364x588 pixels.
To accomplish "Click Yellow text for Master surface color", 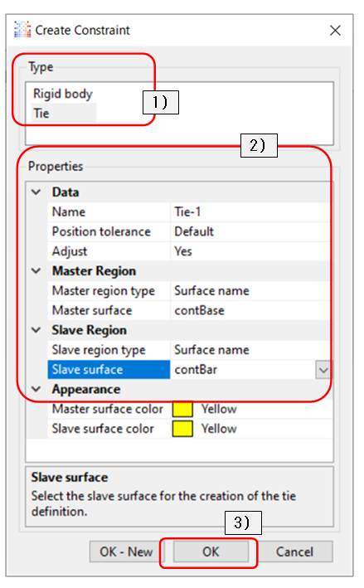I will click(219, 409).
